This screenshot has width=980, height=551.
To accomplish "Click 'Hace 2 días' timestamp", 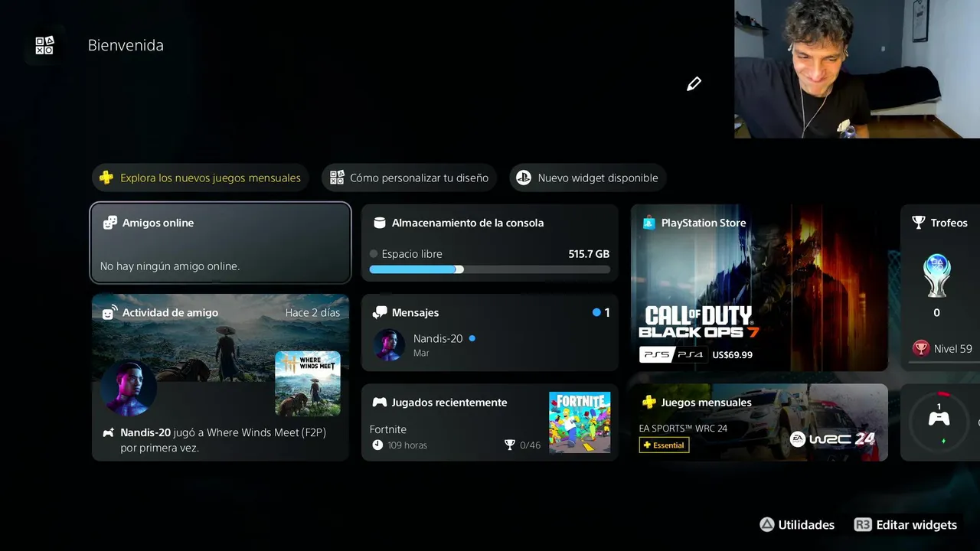I will point(312,312).
